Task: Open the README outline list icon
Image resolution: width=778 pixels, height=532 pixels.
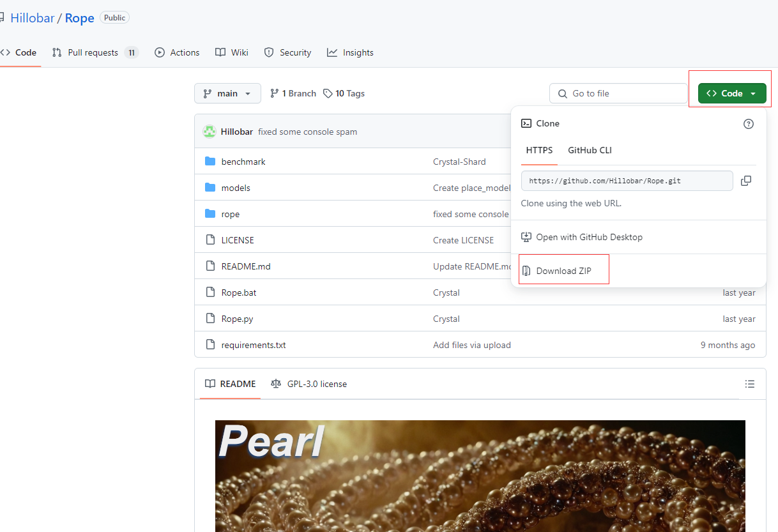Action: click(750, 384)
